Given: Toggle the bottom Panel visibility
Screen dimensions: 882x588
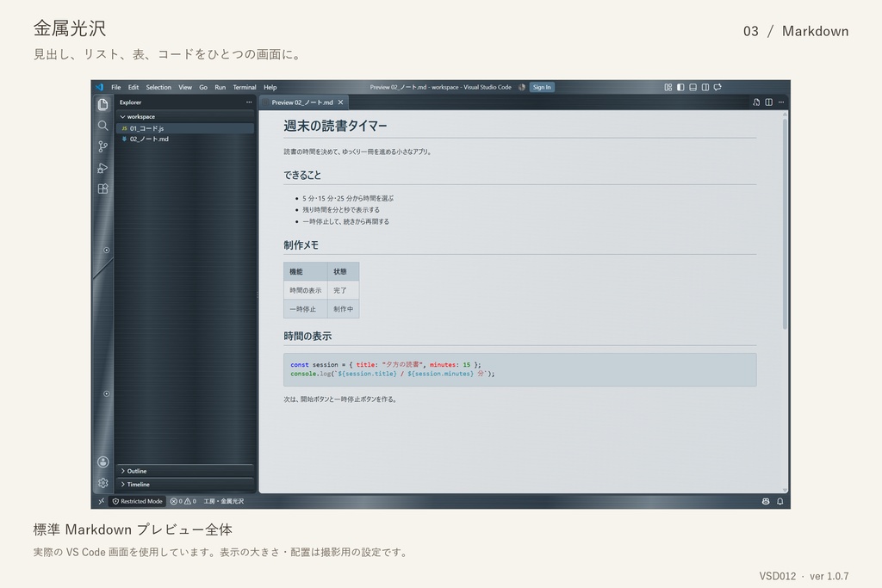Looking at the screenshot, I should 693,87.
